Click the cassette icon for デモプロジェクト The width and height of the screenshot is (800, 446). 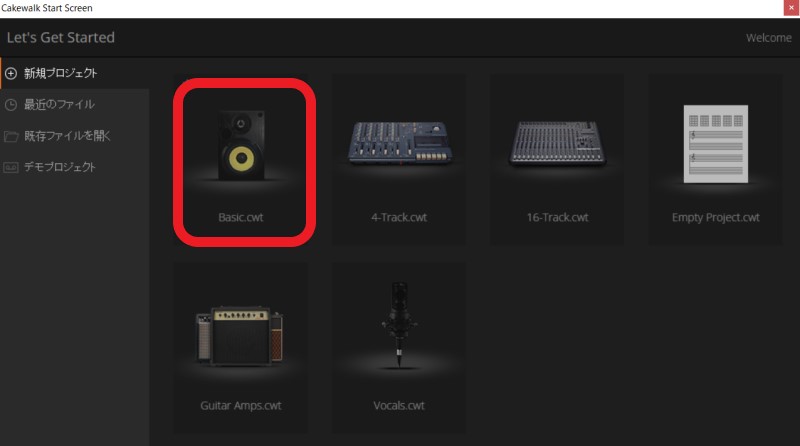click(11, 167)
